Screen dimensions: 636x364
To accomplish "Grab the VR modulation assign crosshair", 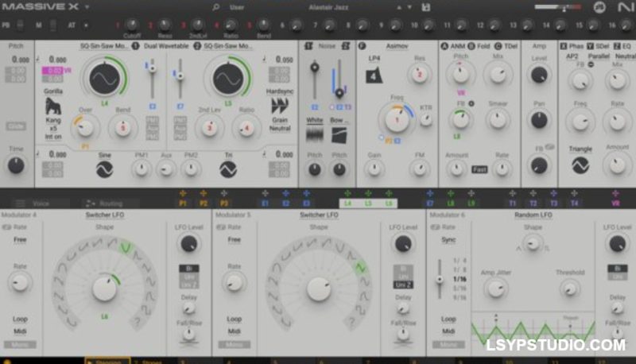I will click(x=615, y=193).
